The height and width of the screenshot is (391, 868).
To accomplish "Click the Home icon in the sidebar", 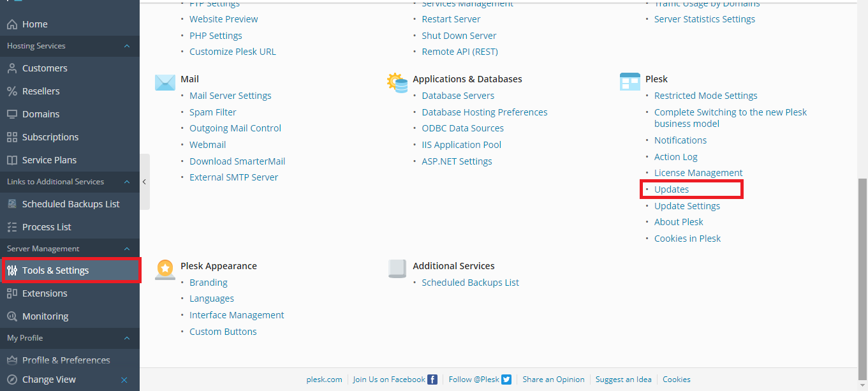I will click(11, 24).
